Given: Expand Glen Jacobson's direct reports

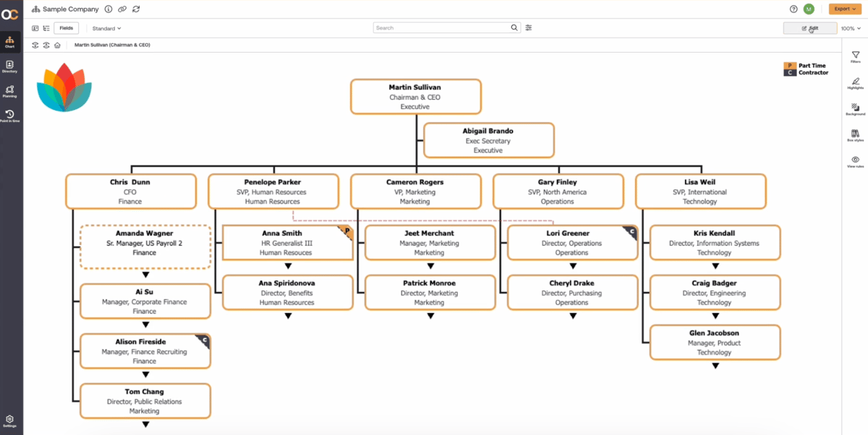Looking at the screenshot, I should (715, 365).
